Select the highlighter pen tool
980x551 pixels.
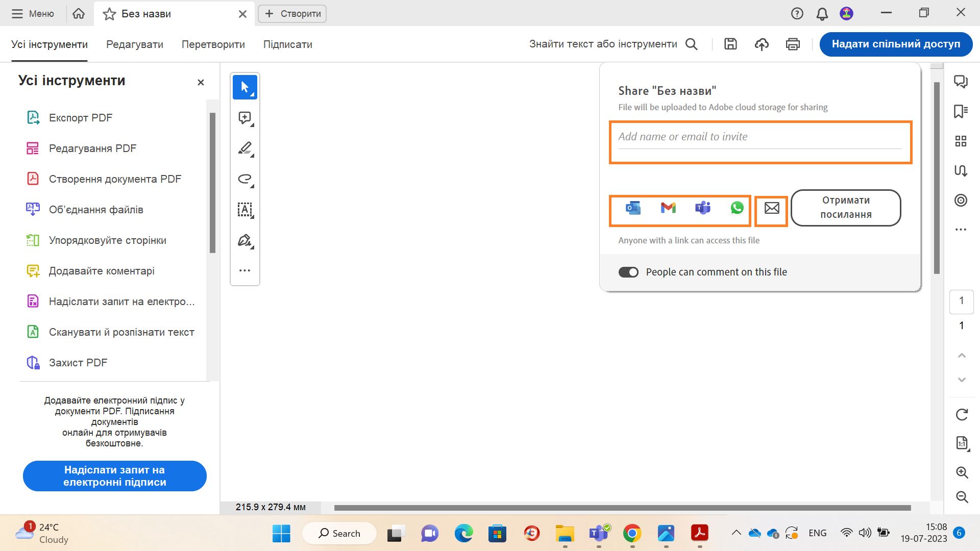[x=245, y=148]
